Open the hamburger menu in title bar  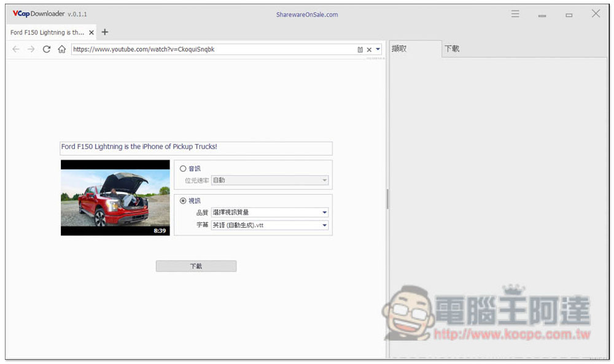click(515, 14)
